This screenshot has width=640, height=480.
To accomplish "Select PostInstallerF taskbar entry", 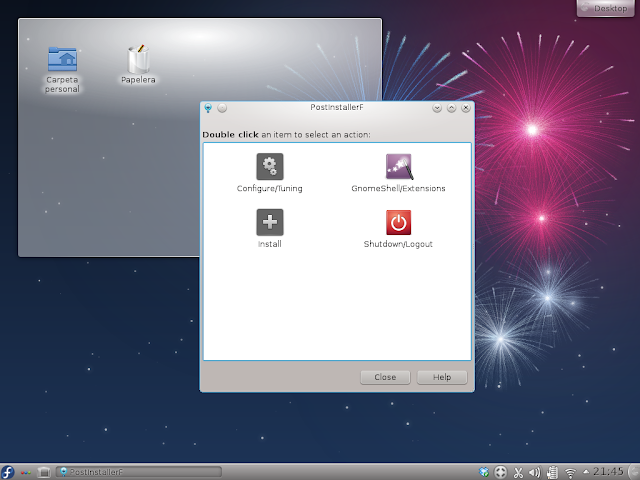I will (139, 472).
